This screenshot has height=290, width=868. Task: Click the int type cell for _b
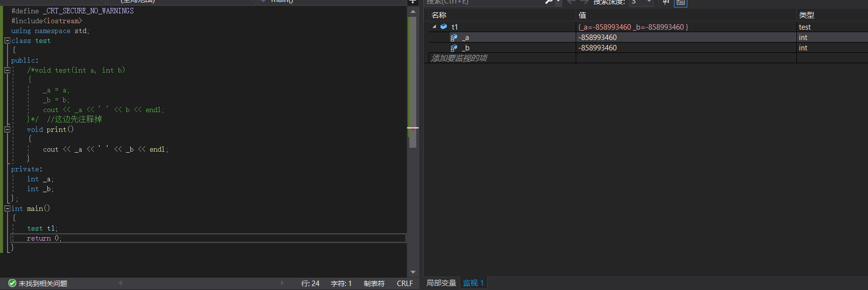803,48
